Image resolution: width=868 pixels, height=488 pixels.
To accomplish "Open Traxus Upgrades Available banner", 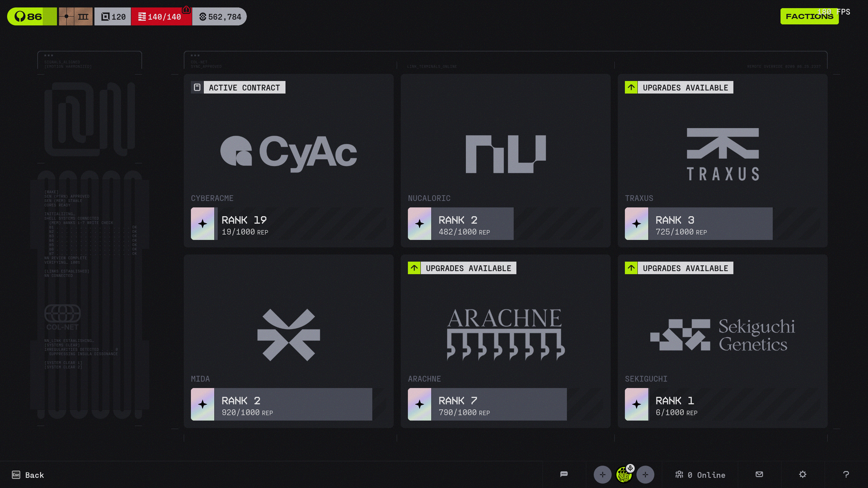I will pos(679,87).
